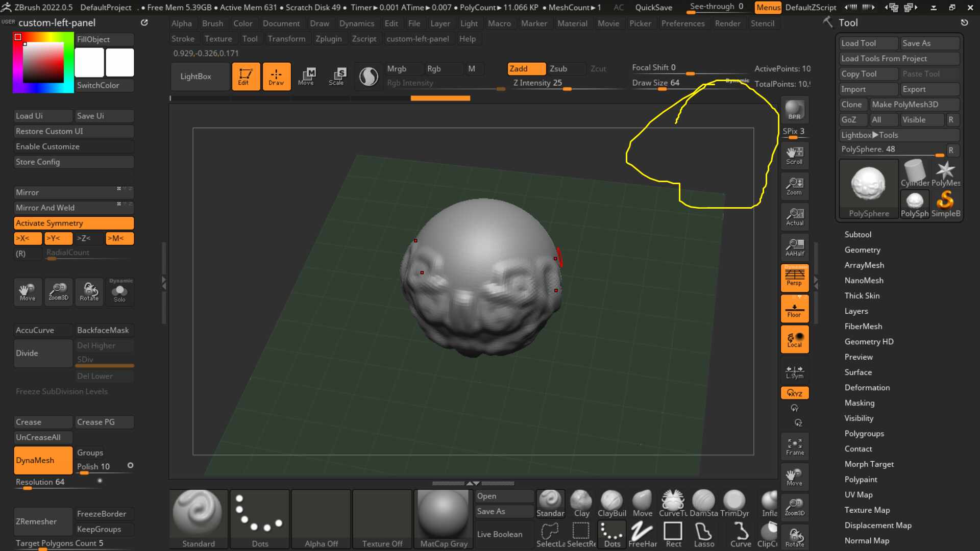Select the ClayBuildup brush icon
Screen dimensions: 980x551
[x=611, y=504]
